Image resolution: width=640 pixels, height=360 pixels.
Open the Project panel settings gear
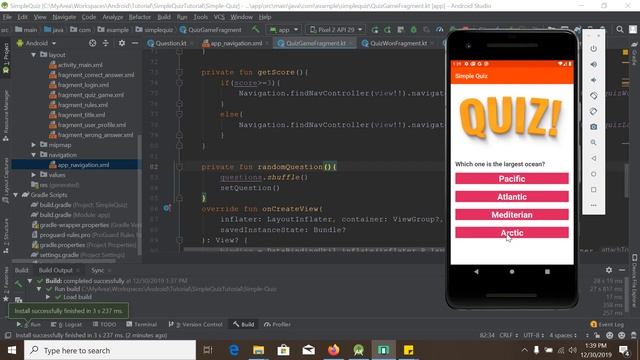coord(122,43)
